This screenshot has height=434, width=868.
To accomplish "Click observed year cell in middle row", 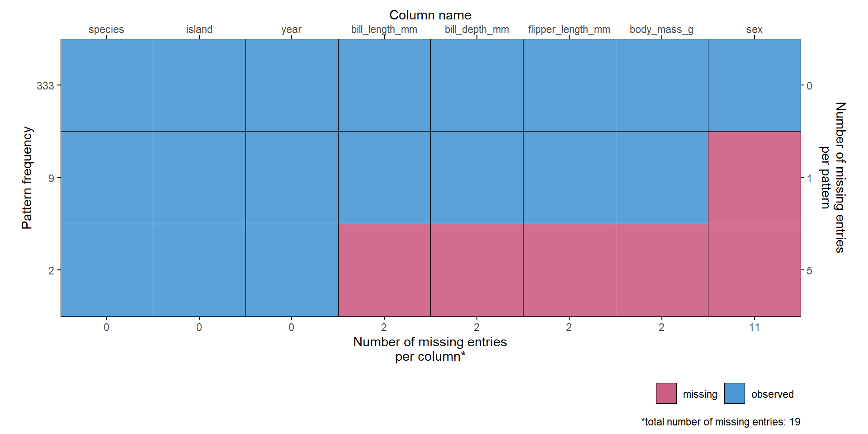I will click(292, 178).
